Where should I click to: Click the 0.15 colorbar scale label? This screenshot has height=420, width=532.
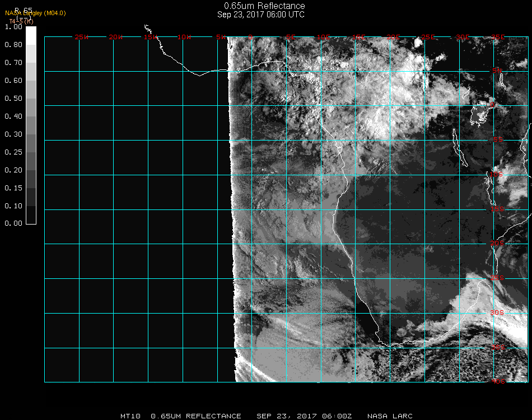coord(13,188)
